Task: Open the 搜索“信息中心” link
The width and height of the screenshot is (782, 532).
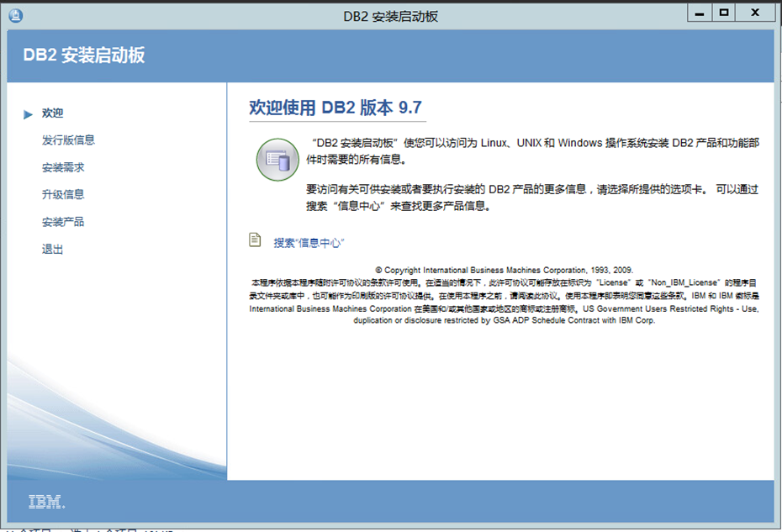Action: tap(309, 243)
